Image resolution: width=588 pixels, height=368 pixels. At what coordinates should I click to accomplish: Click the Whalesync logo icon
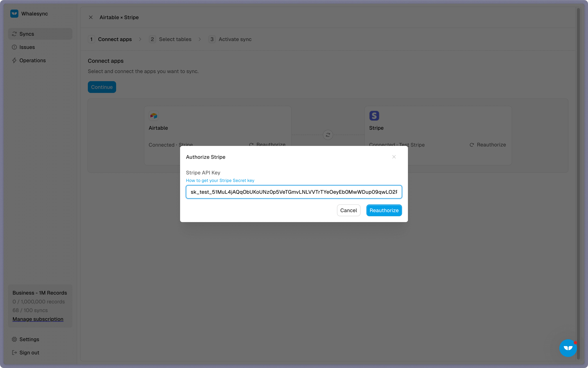[14, 14]
